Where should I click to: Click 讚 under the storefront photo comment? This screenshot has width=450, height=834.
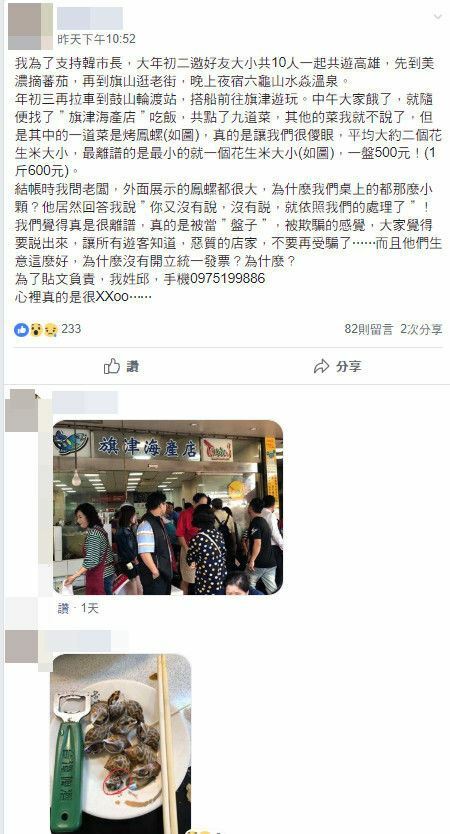pos(64,608)
